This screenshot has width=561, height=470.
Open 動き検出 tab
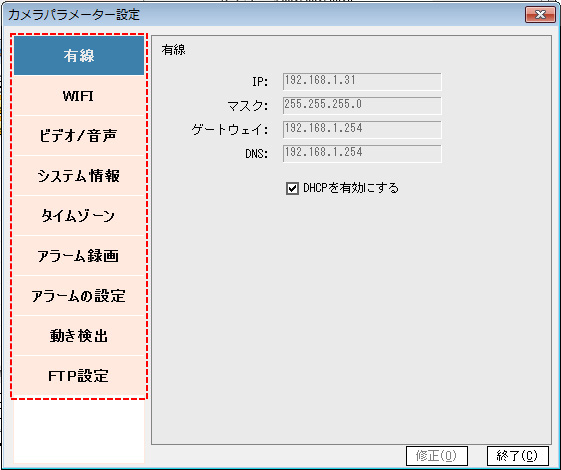click(x=79, y=336)
